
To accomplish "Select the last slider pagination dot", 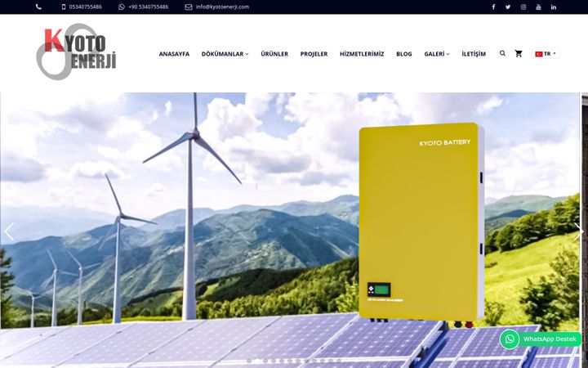I will pos(339,361).
